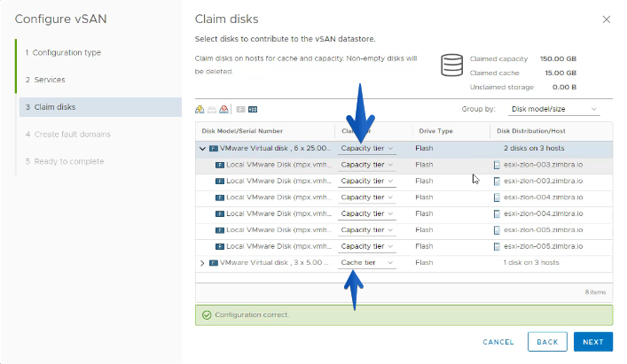Click the claim for cache tier toolbar icon

(x=200, y=109)
